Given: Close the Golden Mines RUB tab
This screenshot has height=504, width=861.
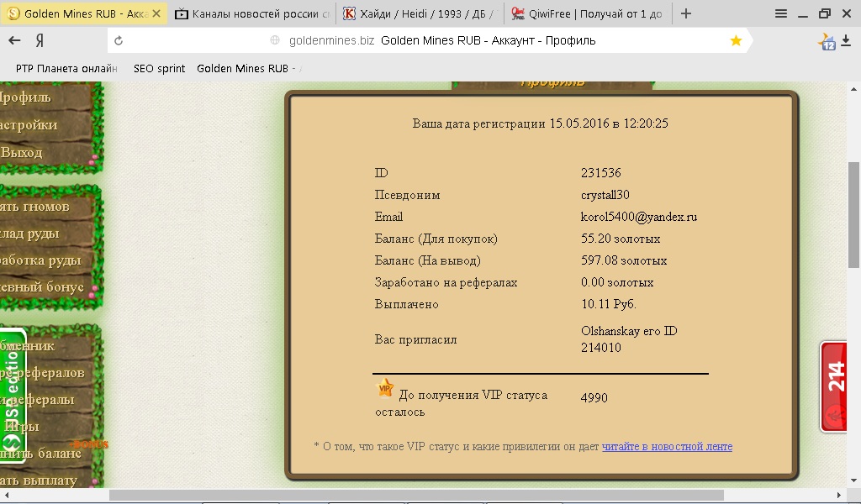Looking at the screenshot, I should point(156,13).
